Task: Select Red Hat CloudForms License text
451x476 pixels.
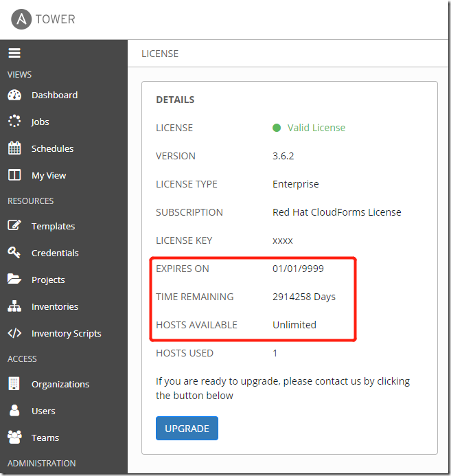Action: [336, 212]
